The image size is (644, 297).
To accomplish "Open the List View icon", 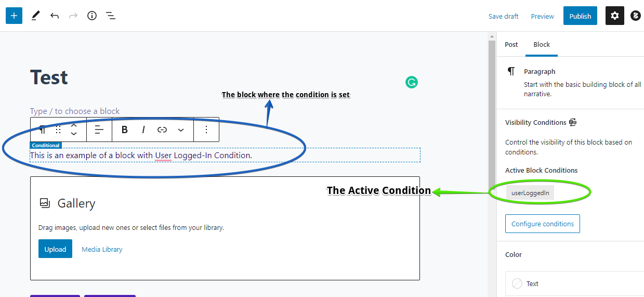I will tap(111, 16).
